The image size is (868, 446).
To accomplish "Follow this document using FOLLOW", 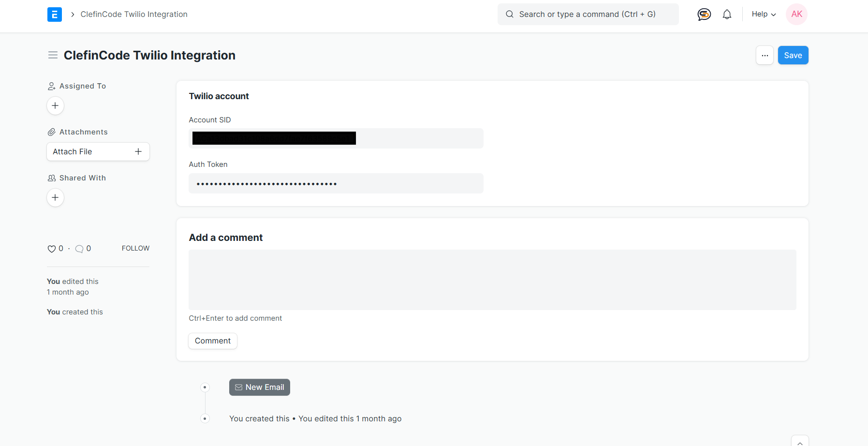I will pos(135,248).
